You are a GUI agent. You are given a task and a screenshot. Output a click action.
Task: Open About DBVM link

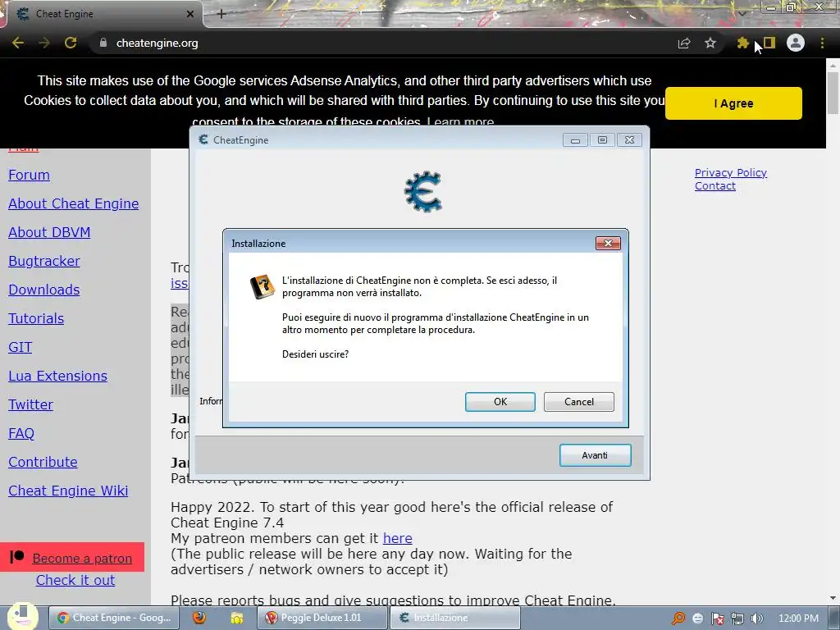tap(49, 232)
